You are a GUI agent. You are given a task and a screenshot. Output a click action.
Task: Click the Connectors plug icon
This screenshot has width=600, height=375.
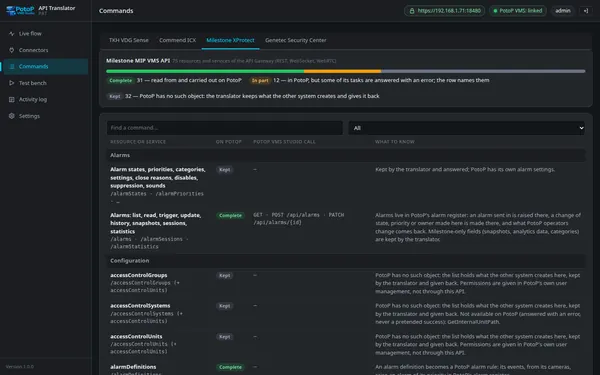coord(11,50)
